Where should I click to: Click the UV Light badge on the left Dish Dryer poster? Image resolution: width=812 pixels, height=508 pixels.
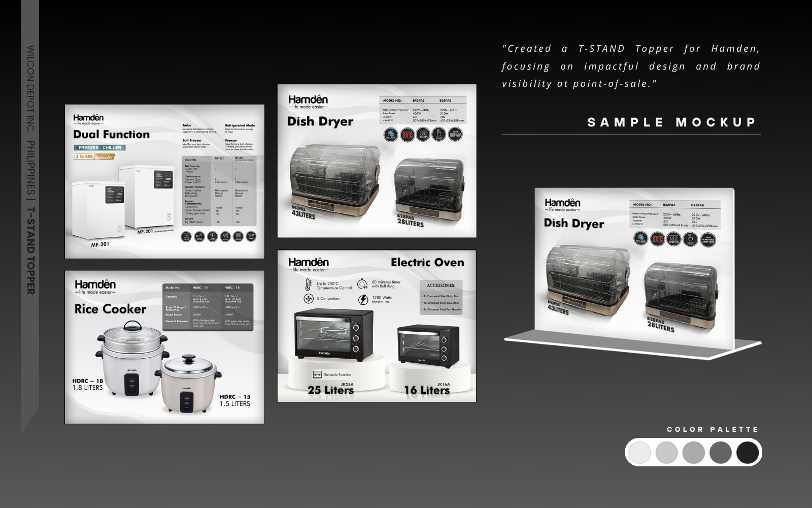coord(390,134)
